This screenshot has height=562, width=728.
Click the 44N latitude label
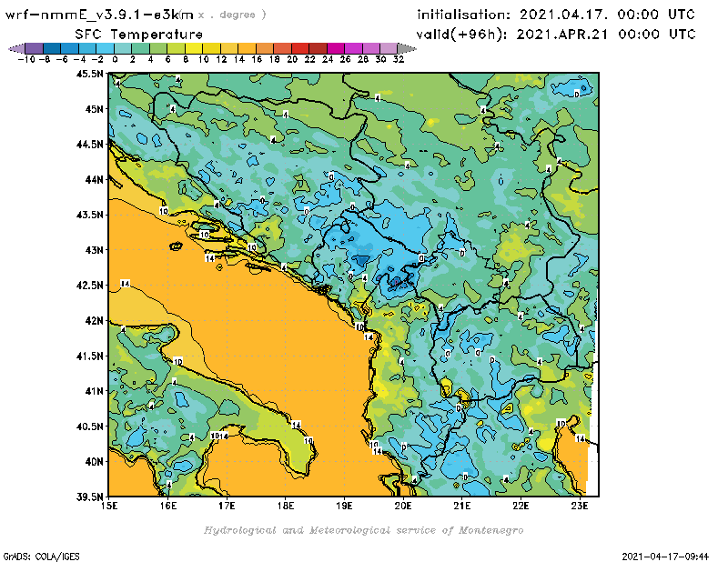pyautogui.click(x=95, y=179)
